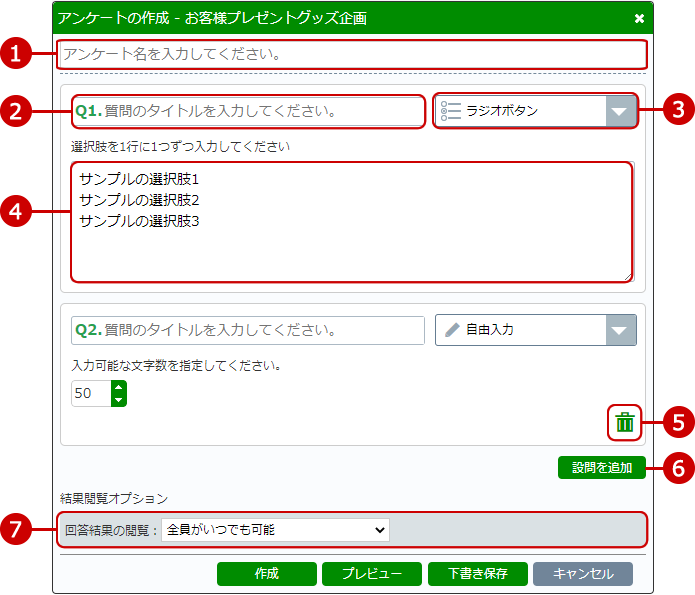
Task: Close the survey creation dialog
Action: pyautogui.click(x=639, y=18)
